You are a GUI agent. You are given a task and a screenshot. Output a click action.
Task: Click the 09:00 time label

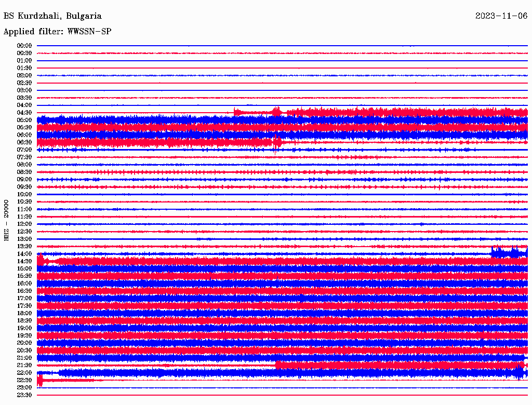(24, 180)
